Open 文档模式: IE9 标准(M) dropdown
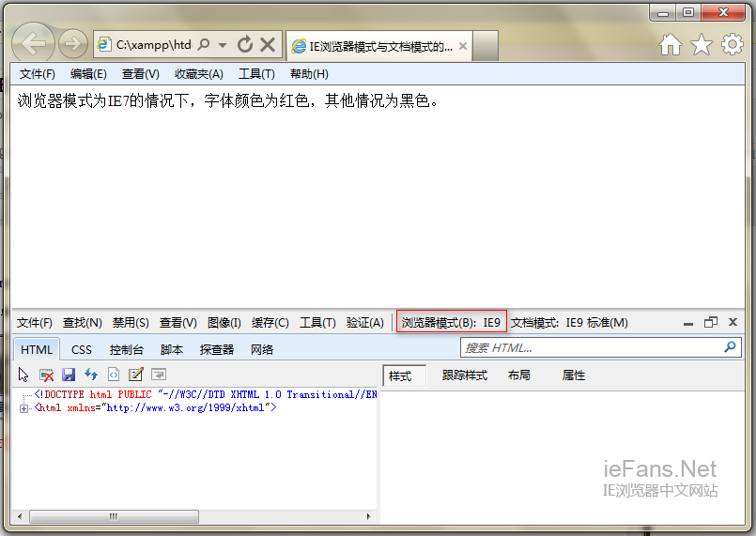 (569, 323)
